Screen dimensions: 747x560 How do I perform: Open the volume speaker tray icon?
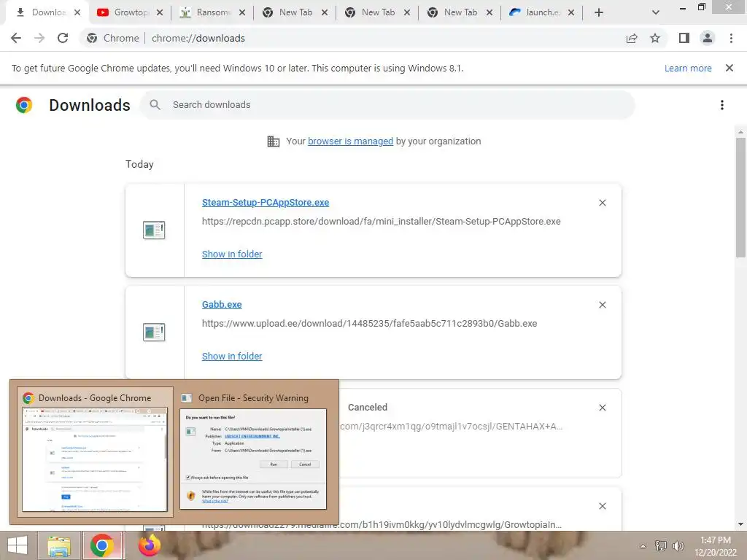[x=678, y=545]
